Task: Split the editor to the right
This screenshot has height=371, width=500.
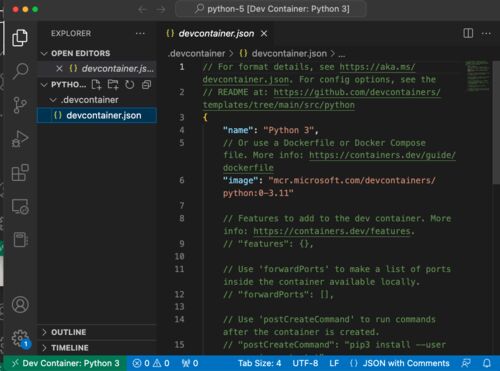Action: [x=468, y=33]
